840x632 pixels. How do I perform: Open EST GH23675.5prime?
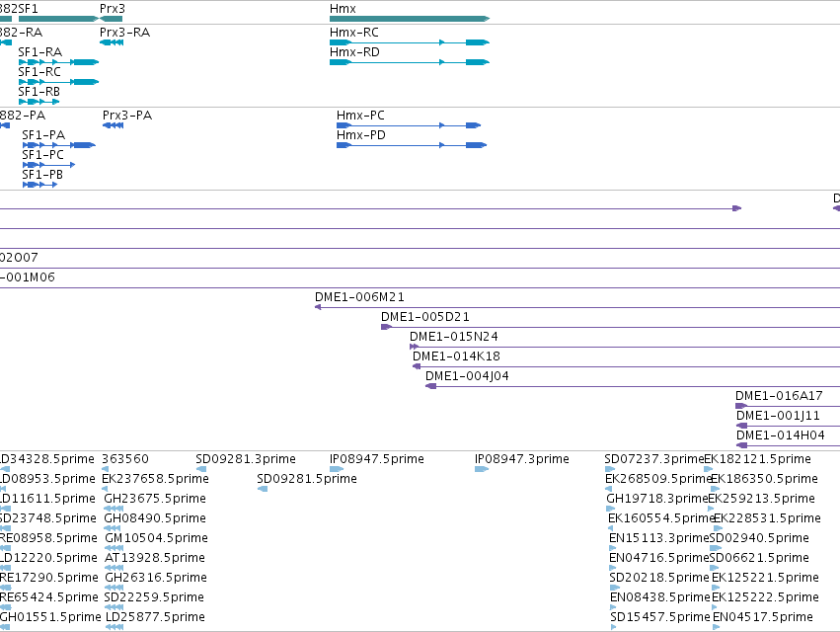[155, 499]
